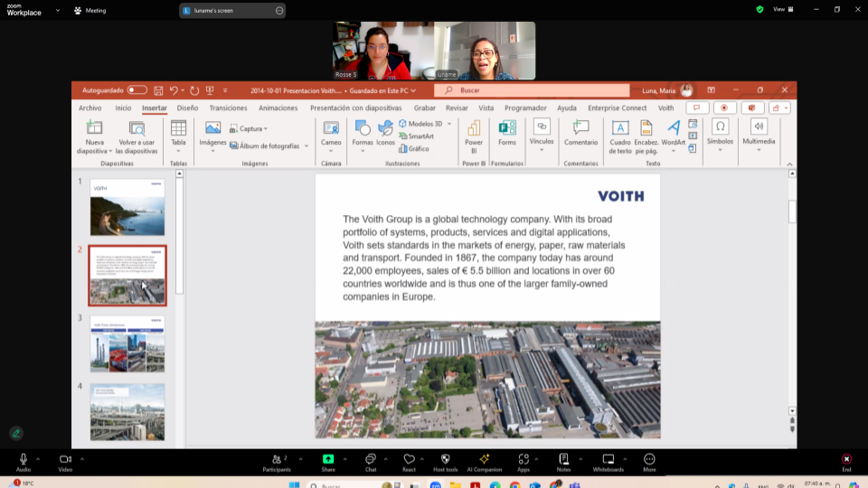The image size is (868, 488).
Task: Open the Revisar tab
Action: (457, 108)
